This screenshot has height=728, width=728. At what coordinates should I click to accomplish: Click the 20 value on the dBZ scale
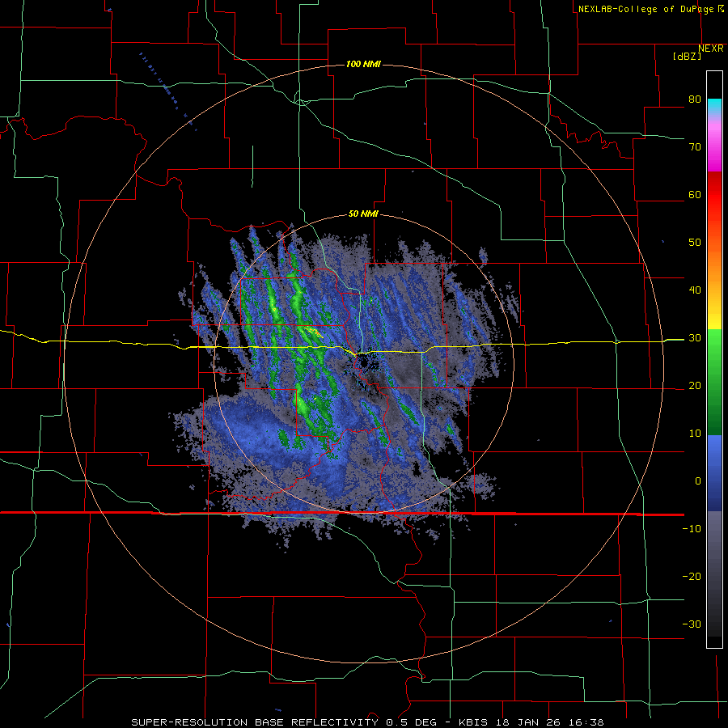click(x=695, y=386)
